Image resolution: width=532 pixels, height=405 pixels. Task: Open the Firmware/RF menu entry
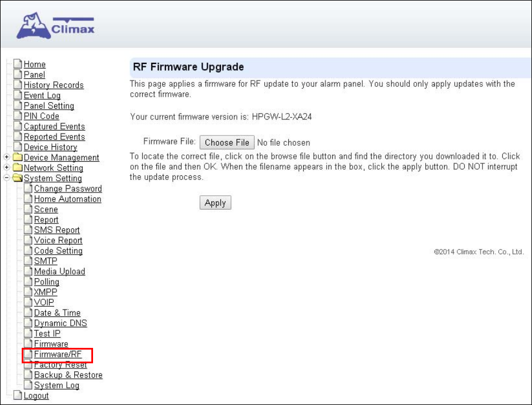pos(58,354)
